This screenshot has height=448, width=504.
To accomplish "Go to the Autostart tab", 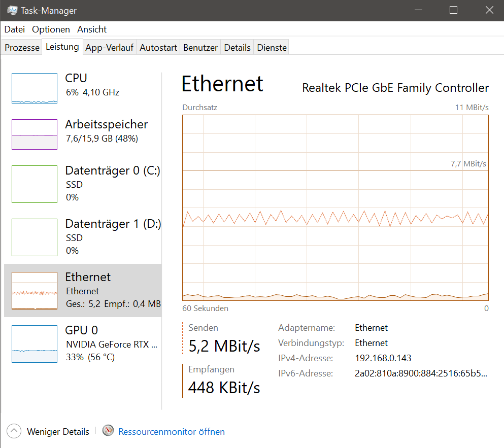I will pos(158,48).
